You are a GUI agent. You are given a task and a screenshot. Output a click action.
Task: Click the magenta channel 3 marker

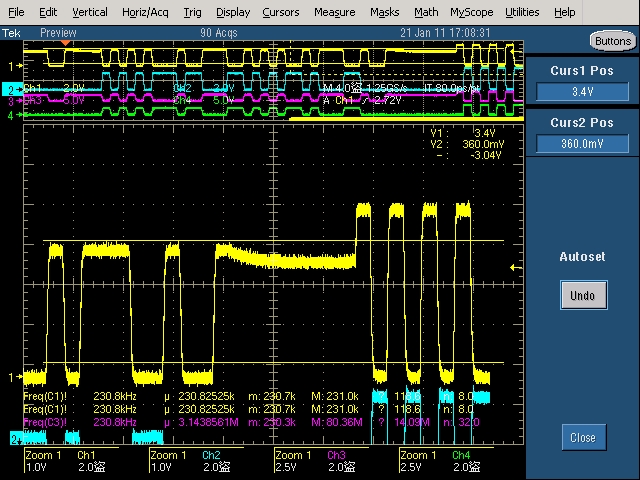tap(15, 100)
